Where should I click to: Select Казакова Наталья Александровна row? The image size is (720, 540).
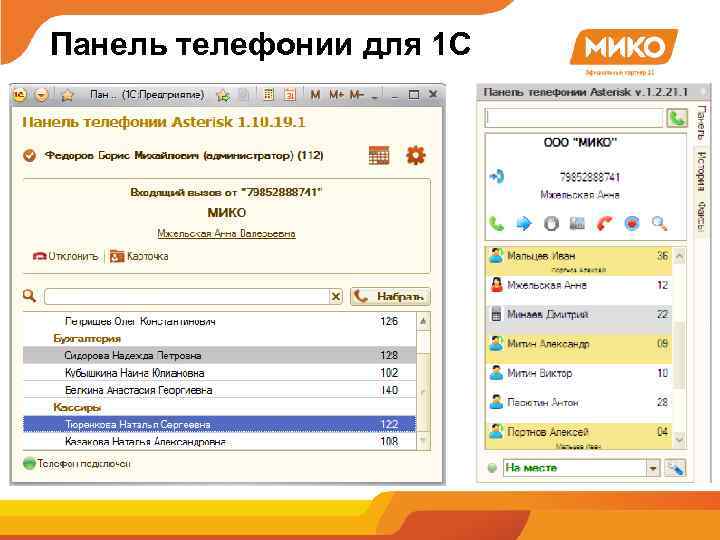pos(219,441)
